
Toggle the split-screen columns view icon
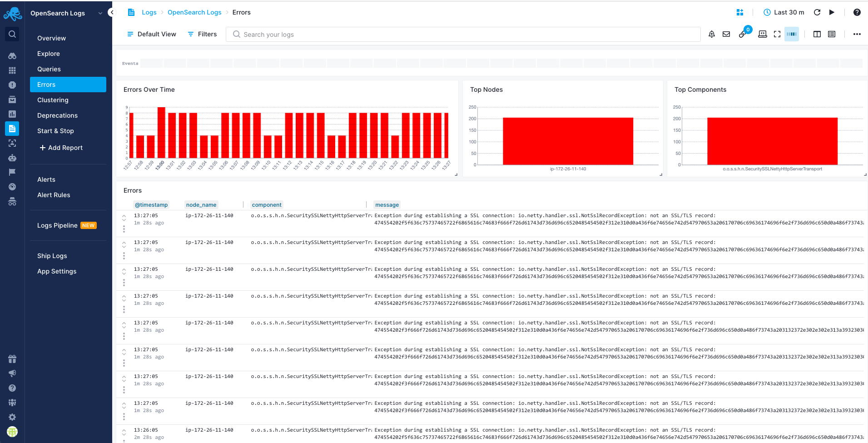tap(817, 34)
